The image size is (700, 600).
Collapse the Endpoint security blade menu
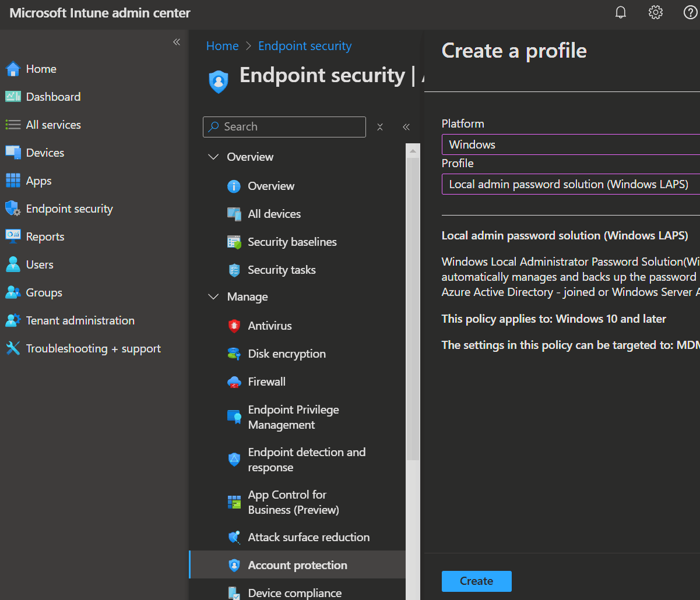click(406, 127)
